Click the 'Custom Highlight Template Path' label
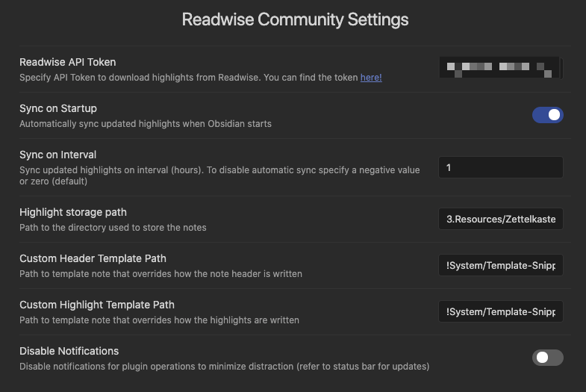The height and width of the screenshot is (392, 586). click(x=97, y=305)
